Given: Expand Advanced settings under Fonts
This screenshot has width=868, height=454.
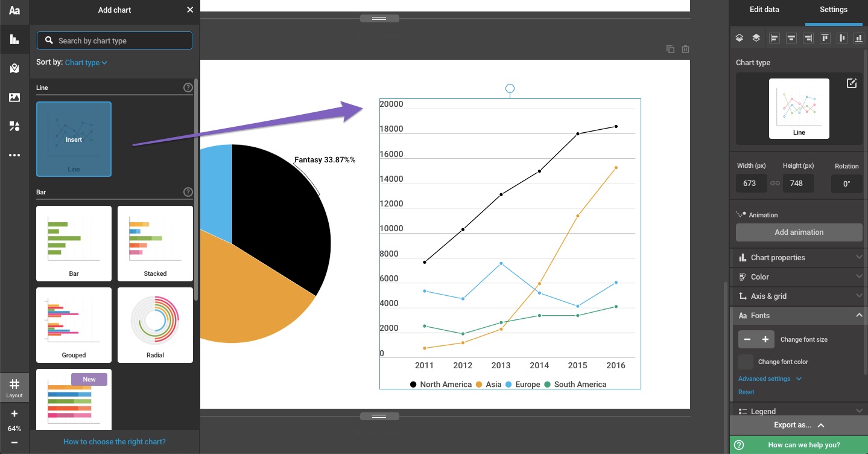Looking at the screenshot, I should coord(770,379).
